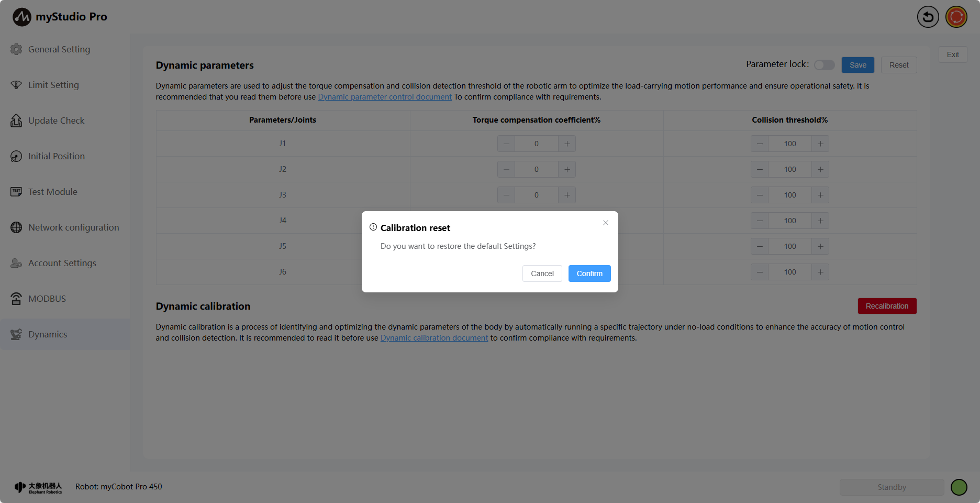Screen dimensions: 980x503
Task: Cancel the calibration reset dialog
Action: coord(542,274)
